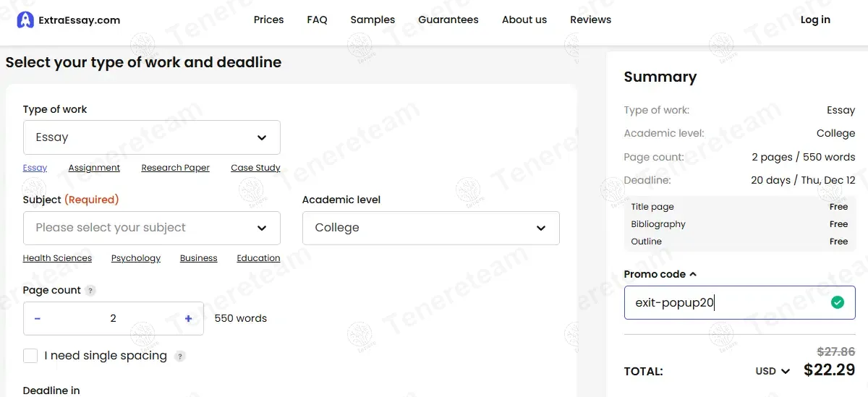Open the subject selection dropdown
Viewport: 868px width, 397px height.
click(151, 228)
